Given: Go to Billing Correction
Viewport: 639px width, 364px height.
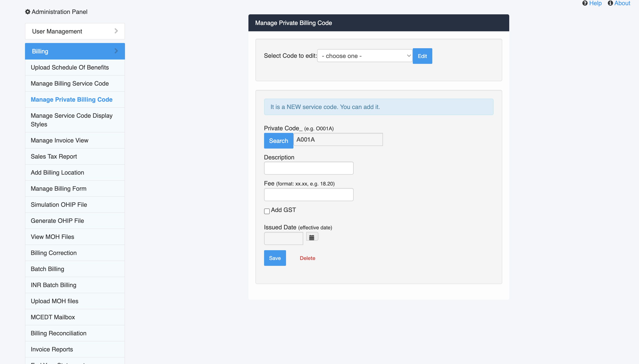Looking at the screenshot, I should point(75,253).
